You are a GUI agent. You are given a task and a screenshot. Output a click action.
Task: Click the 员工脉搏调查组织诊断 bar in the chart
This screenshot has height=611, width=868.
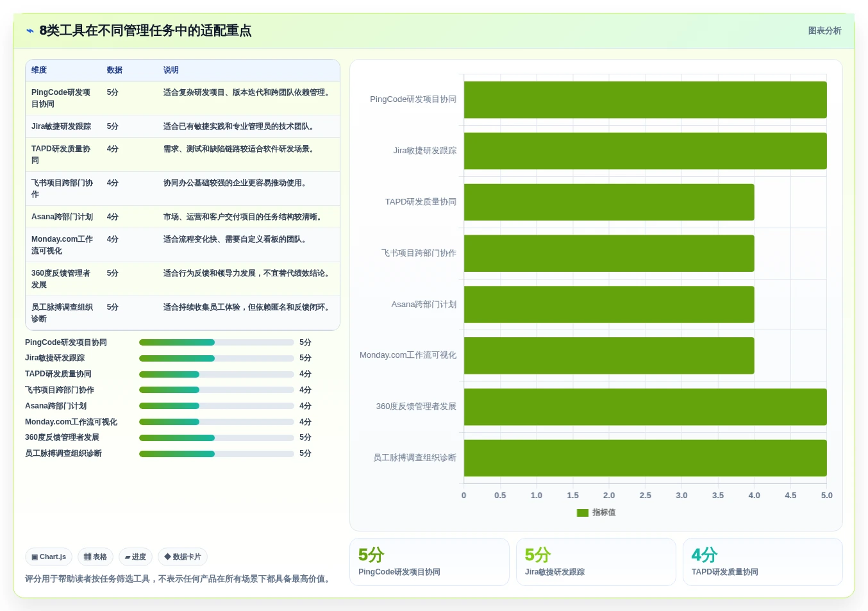pyautogui.click(x=646, y=458)
